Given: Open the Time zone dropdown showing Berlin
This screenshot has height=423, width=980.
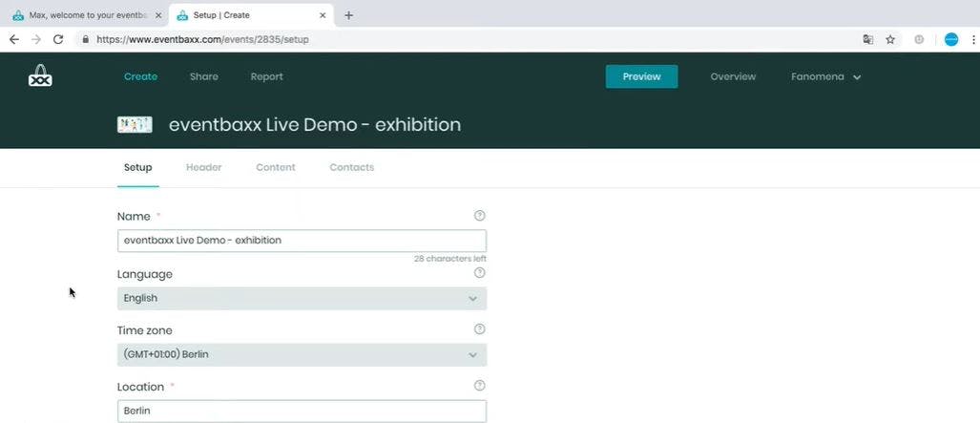Looking at the screenshot, I should click(x=302, y=355).
